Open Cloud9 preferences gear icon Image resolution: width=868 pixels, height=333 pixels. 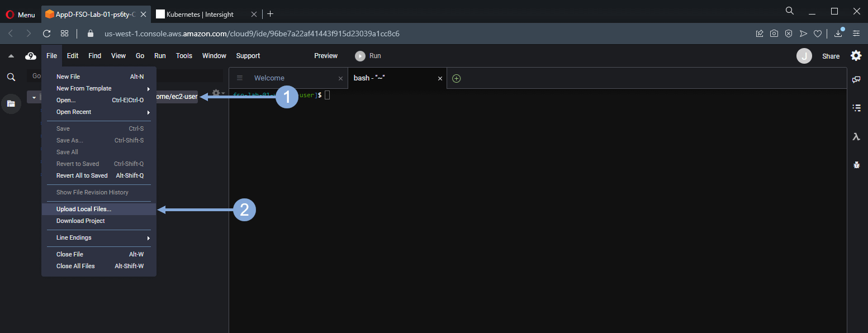(856, 56)
